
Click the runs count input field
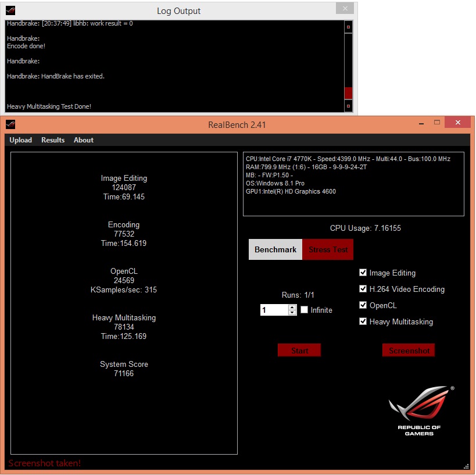click(274, 310)
